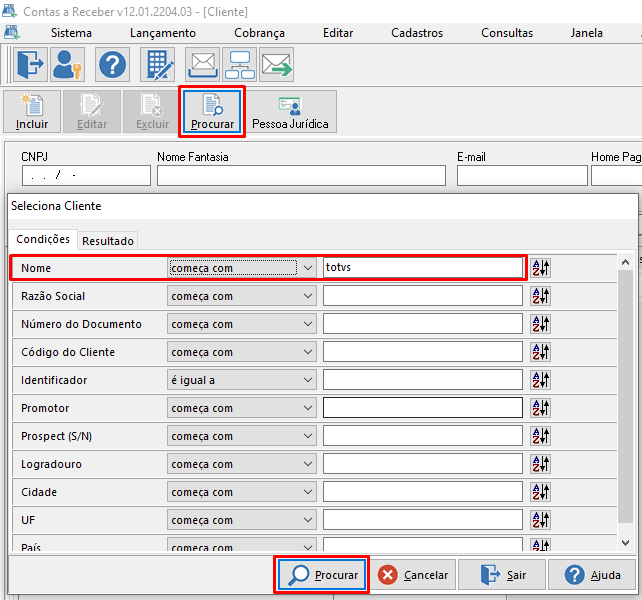The height and width of the screenshot is (600, 642).
Task: Click the Sair button
Action: point(502,575)
